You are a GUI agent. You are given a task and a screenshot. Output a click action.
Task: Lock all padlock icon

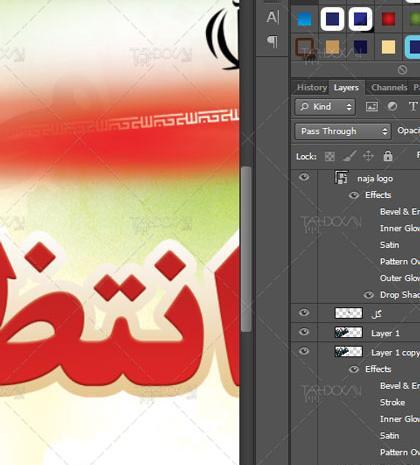pos(388,156)
